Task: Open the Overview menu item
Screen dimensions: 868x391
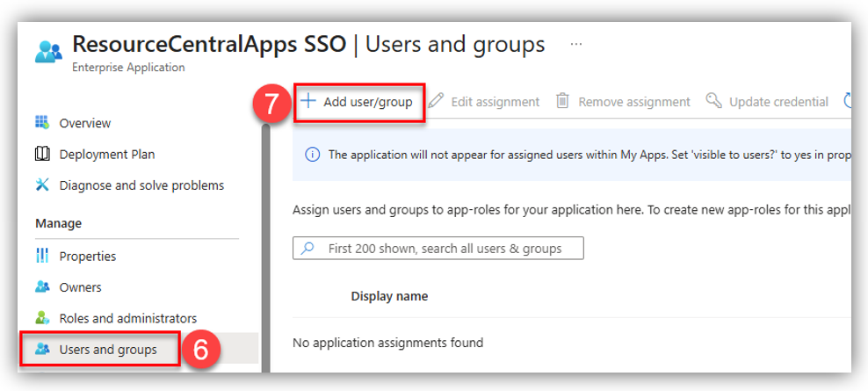Action: point(84,123)
